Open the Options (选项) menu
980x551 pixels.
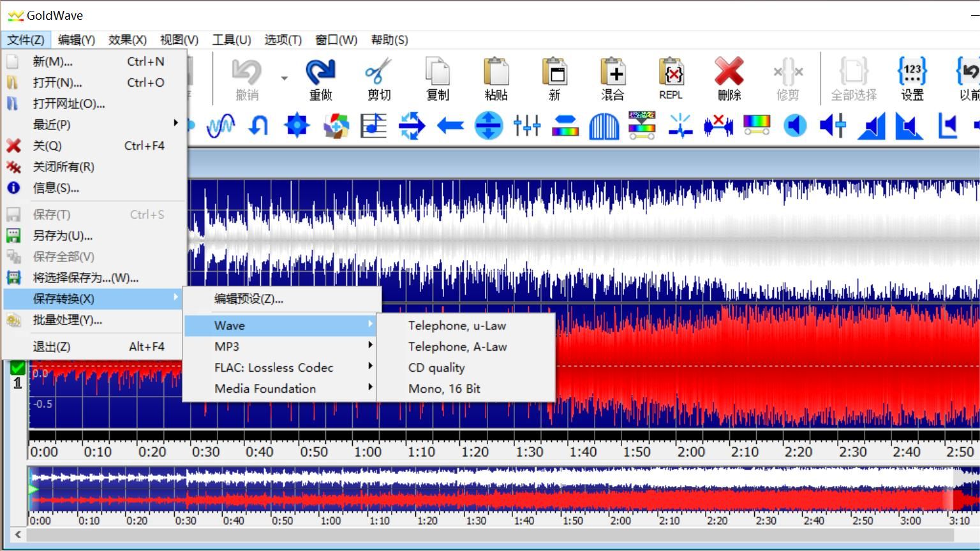click(283, 40)
